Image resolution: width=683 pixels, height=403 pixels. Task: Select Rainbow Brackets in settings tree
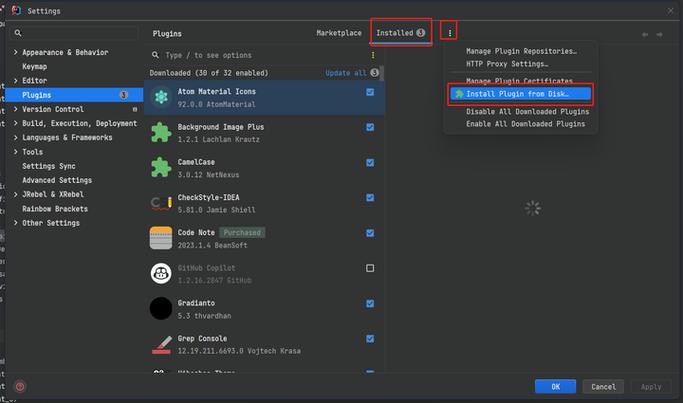click(x=56, y=209)
